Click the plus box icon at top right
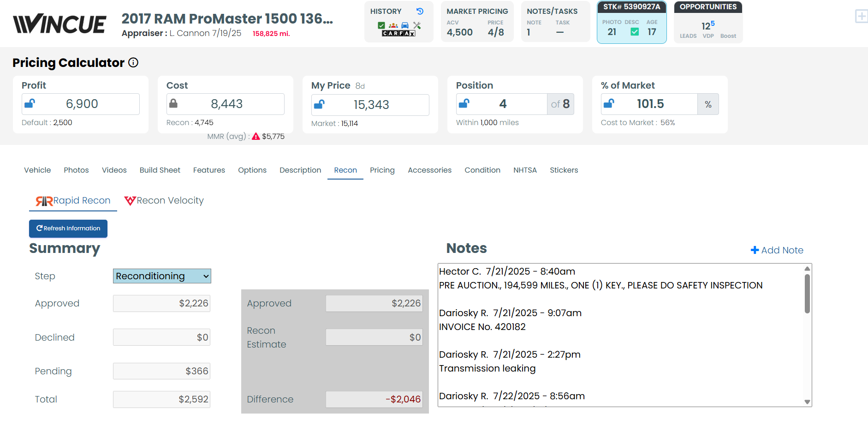 861,16
